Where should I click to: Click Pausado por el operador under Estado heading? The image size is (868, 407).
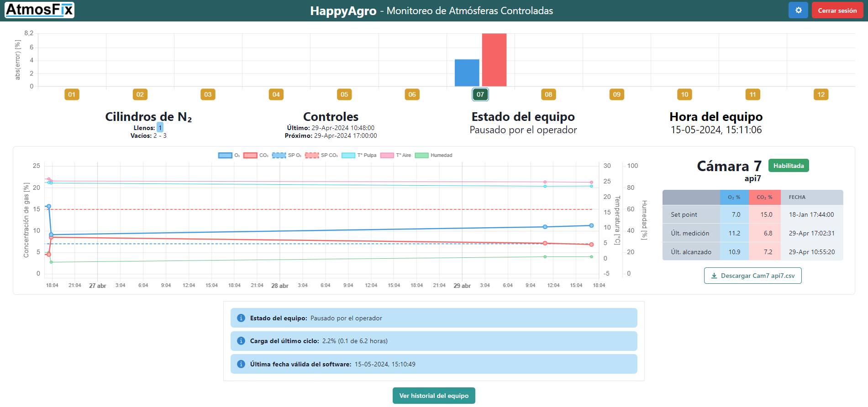(x=523, y=130)
